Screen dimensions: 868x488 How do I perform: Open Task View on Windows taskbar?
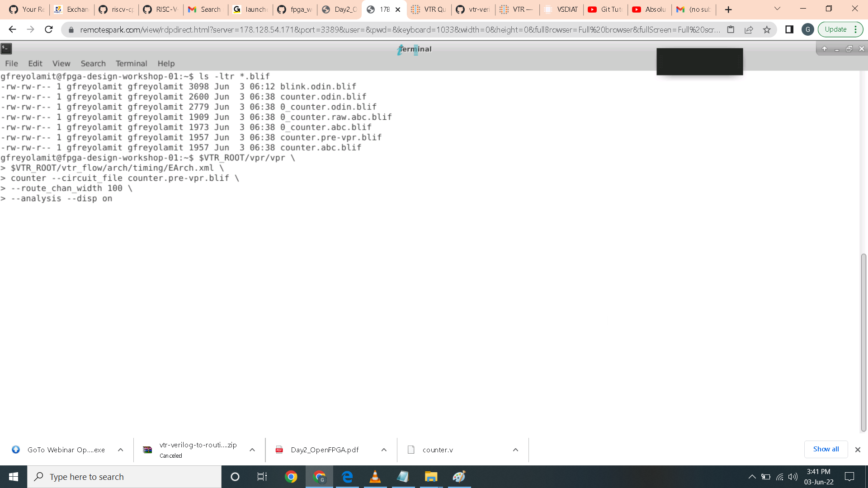(x=262, y=477)
